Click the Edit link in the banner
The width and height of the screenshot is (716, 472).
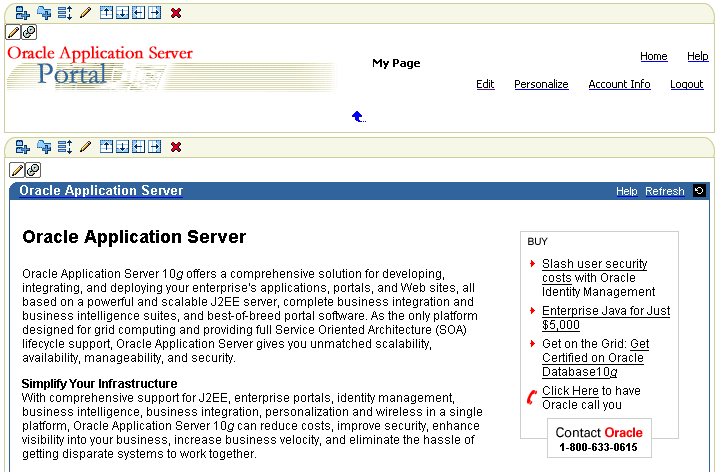click(485, 84)
